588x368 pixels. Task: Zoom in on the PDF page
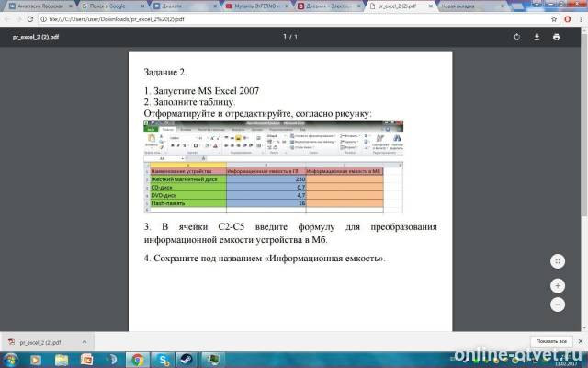point(558,286)
